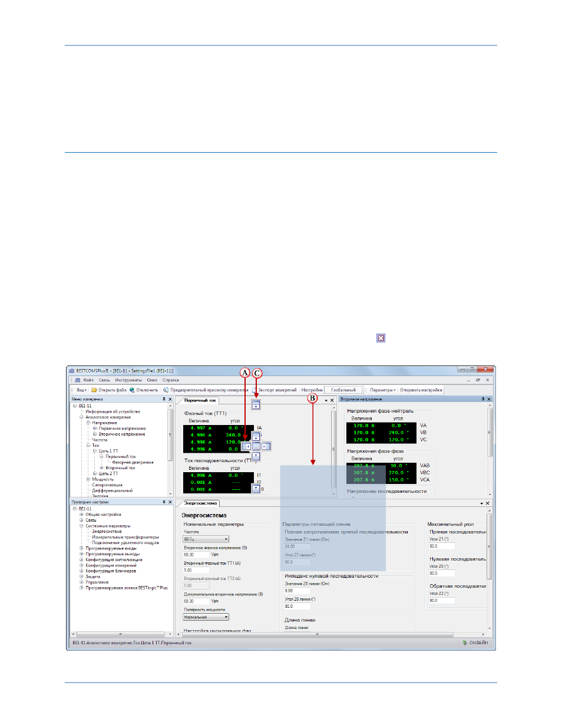Click the right arrow of the docking diamond

click(266, 446)
